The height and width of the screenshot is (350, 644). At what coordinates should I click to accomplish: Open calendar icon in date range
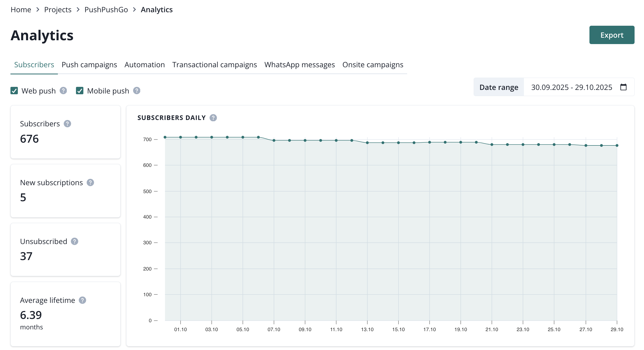pyautogui.click(x=623, y=87)
